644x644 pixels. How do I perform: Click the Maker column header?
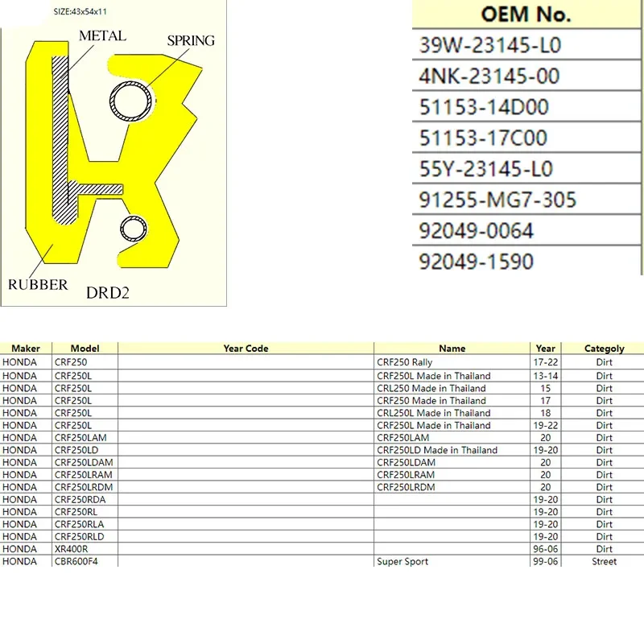[x=26, y=349]
